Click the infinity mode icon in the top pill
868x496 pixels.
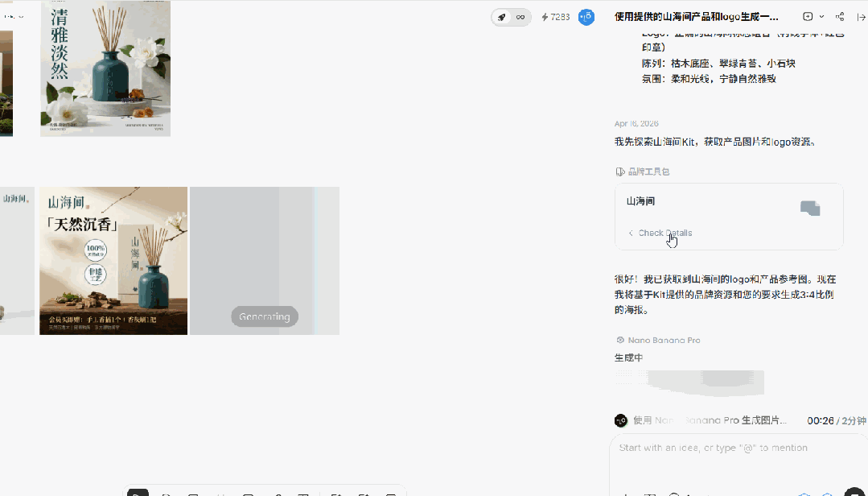point(519,17)
